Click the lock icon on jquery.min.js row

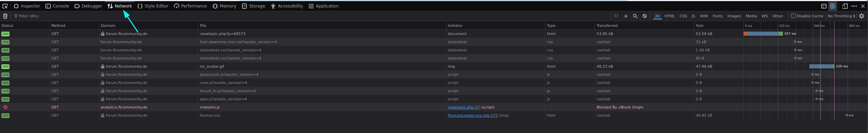click(x=102, y=74)
